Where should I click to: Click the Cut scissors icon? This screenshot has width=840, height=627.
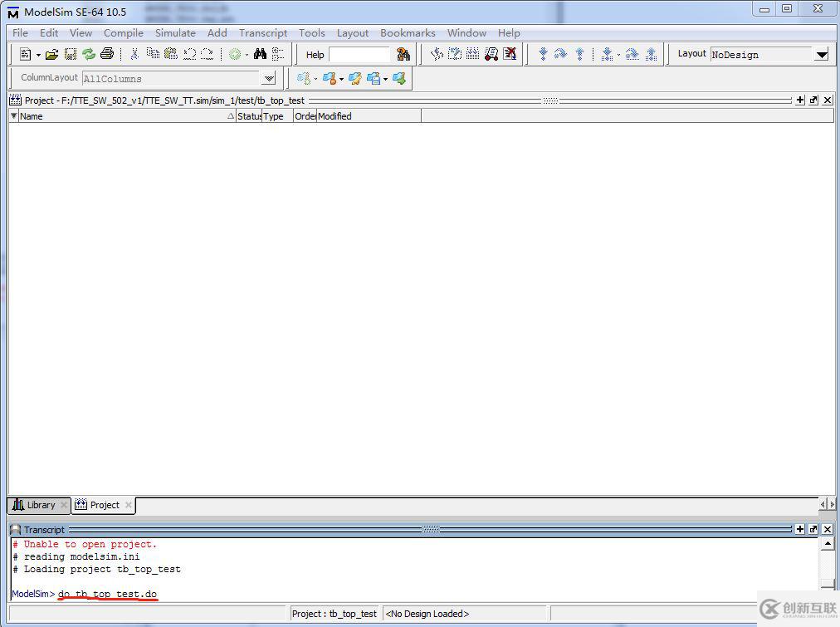(x=134, y=54)
